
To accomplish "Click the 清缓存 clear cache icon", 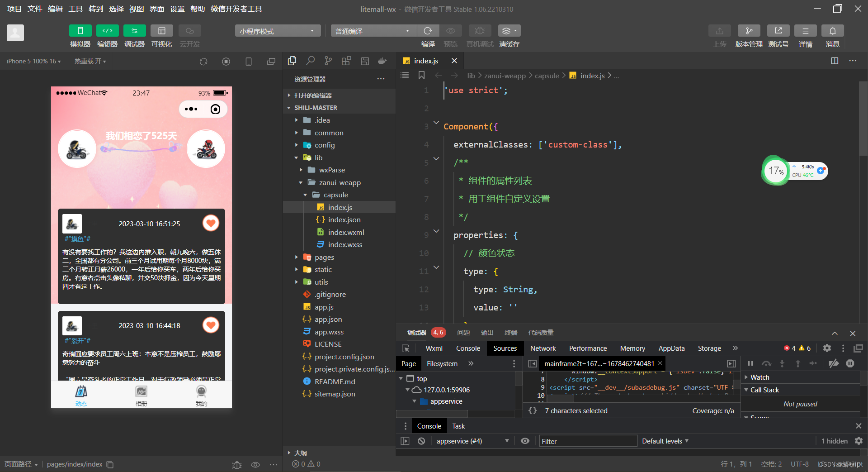I will pos(509,31).
